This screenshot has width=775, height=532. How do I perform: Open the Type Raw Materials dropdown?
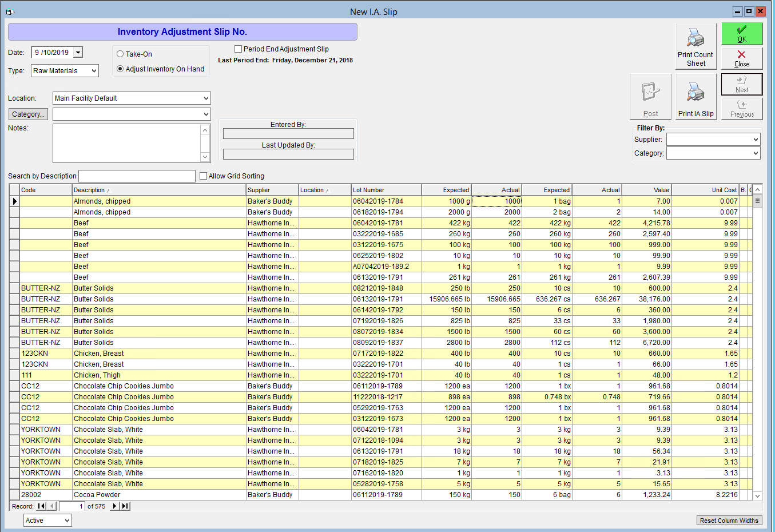(94, 71)
